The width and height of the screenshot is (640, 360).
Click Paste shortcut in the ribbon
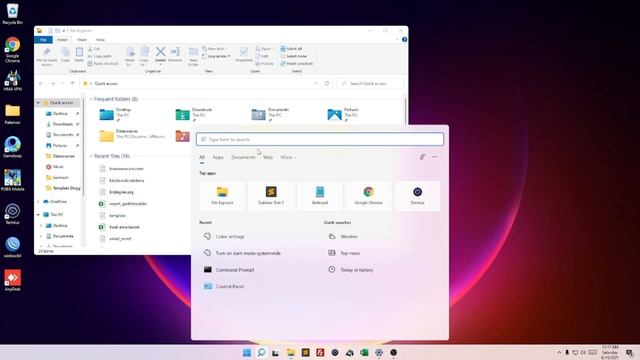pyautogui.click(x=103, y=64)
